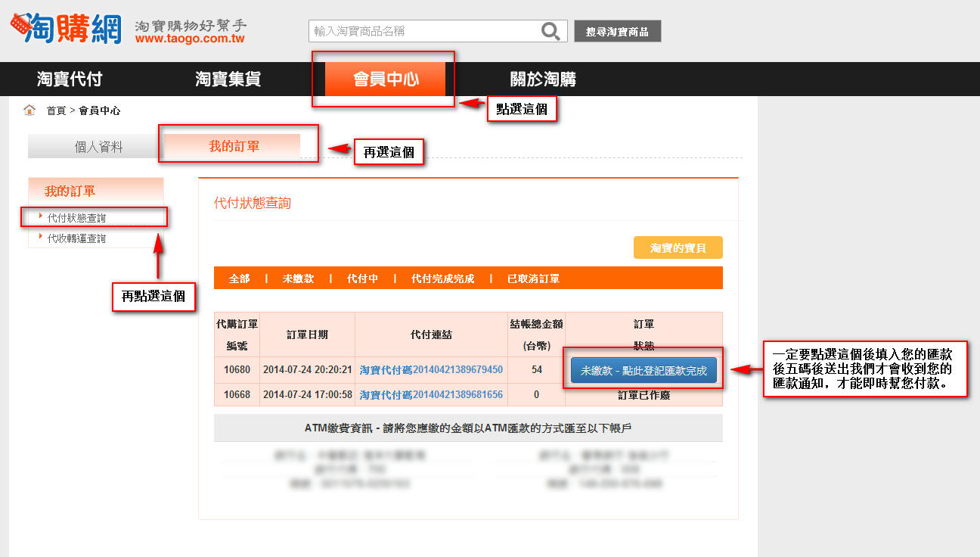980x557 pixels.
Task: Switch to the 個人資料 tab
Action: point(98,147)
